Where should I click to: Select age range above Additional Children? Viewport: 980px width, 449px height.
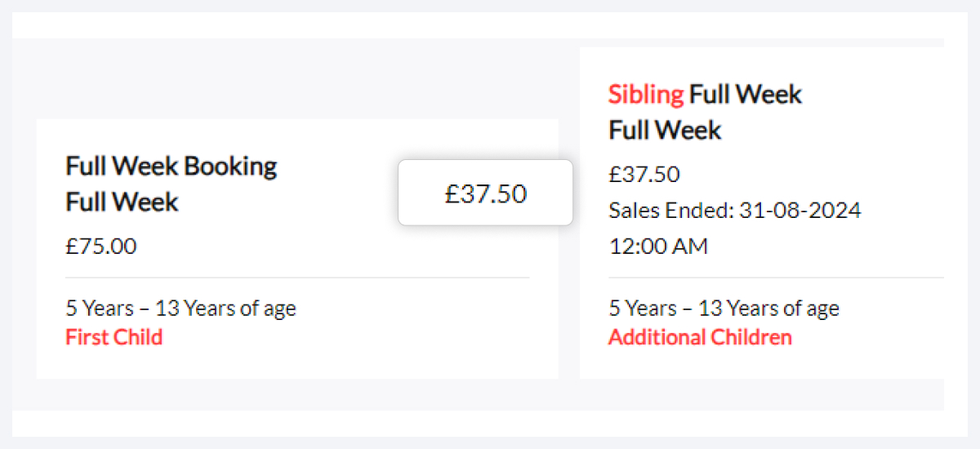tap(724, 309)
